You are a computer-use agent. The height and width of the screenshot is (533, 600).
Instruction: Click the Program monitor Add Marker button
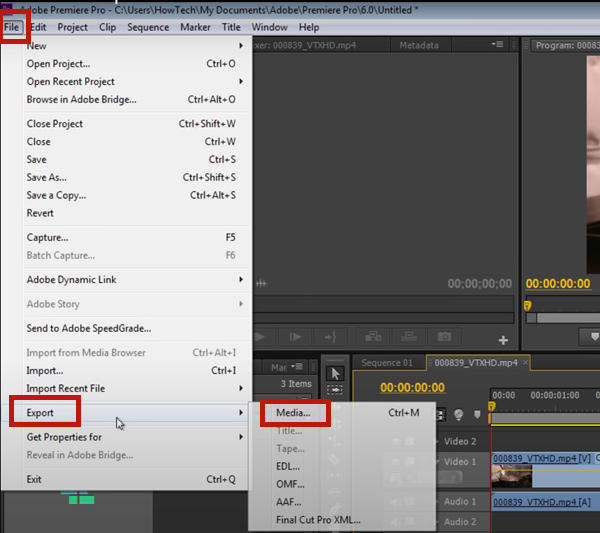pyautogui.click(x=594, y=337)
